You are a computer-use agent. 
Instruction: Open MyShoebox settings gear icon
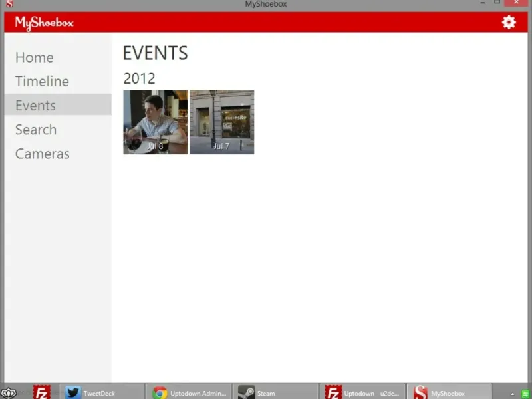509,23
